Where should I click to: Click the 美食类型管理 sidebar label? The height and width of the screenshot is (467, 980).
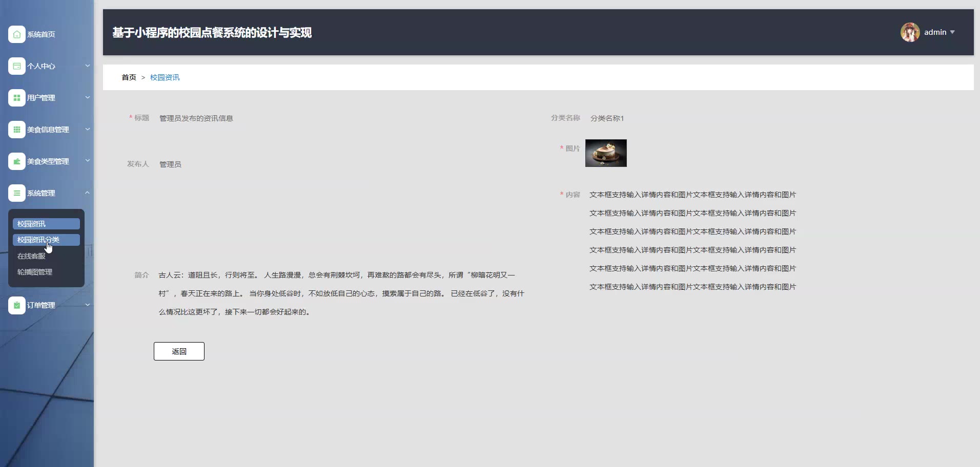(x=48, y=161)
